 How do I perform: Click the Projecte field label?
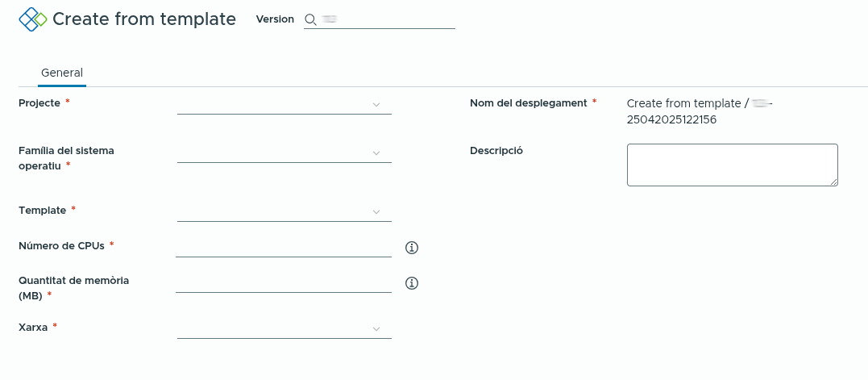coord(39,103)
